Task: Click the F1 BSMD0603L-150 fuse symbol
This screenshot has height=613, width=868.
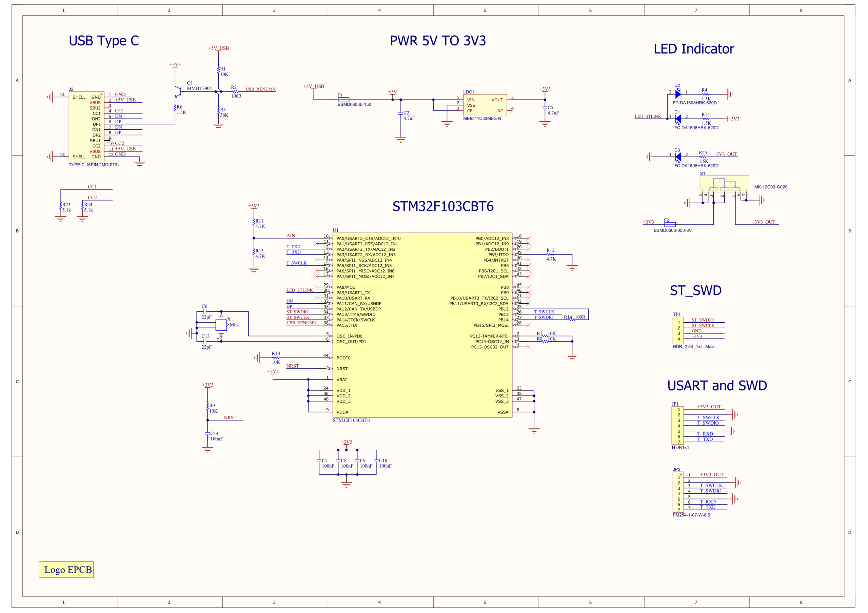Action: 343,100
